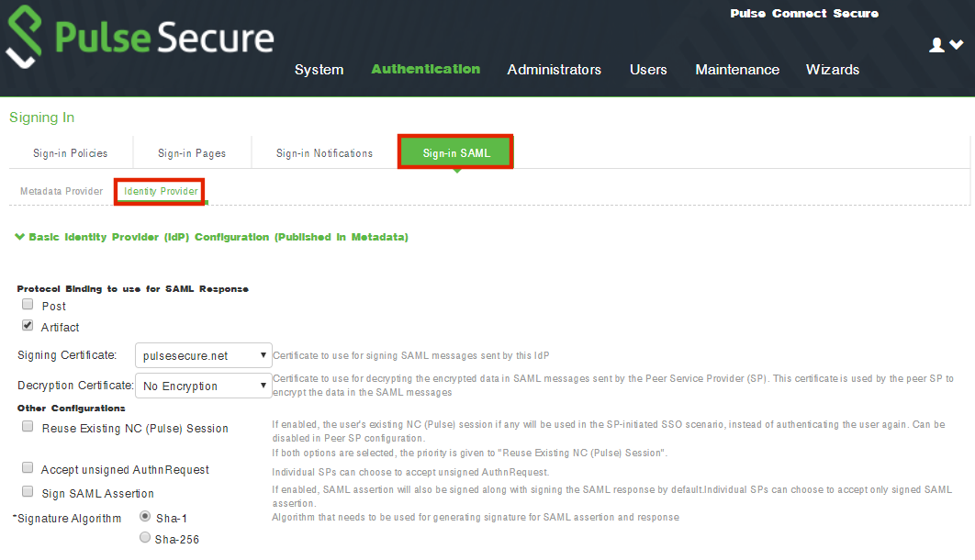Go to the Metadata Provider sub-tab
975x560 pixels.
click(x=62, y=191)
